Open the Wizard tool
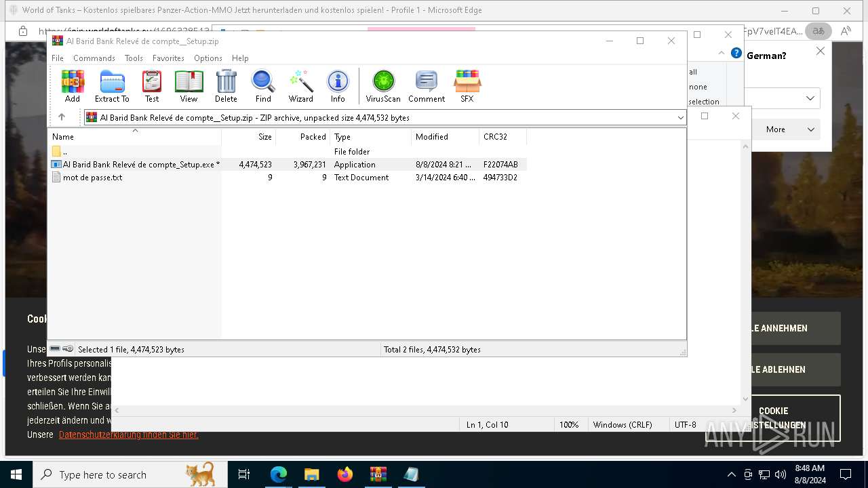 click(301, 86)
